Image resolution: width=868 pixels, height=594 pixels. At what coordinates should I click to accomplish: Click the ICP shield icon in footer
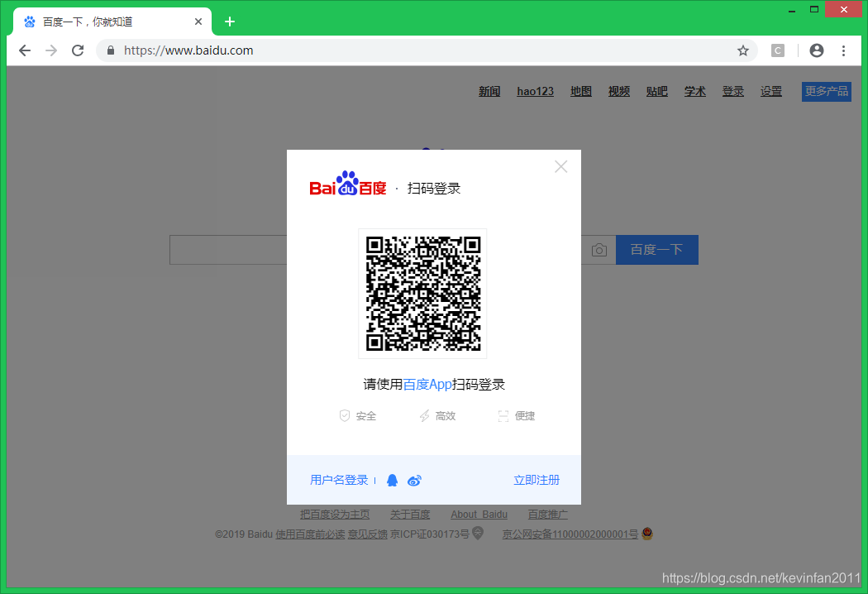pyautogui.click(x=478, y=533)
